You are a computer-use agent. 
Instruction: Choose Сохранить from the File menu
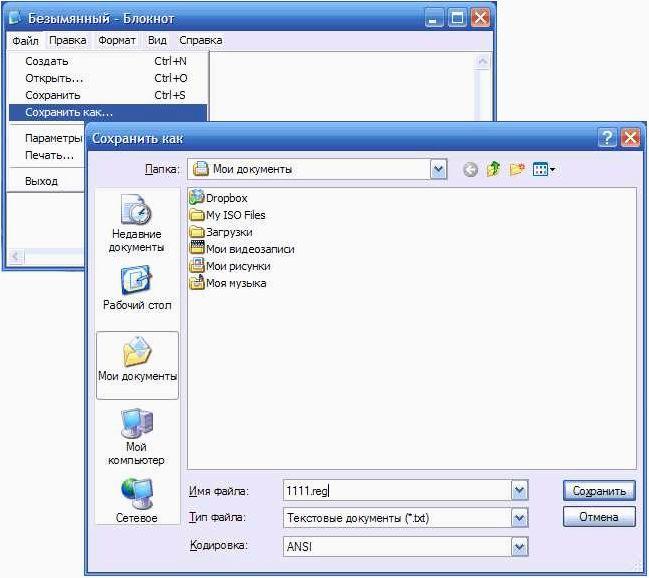108,95
